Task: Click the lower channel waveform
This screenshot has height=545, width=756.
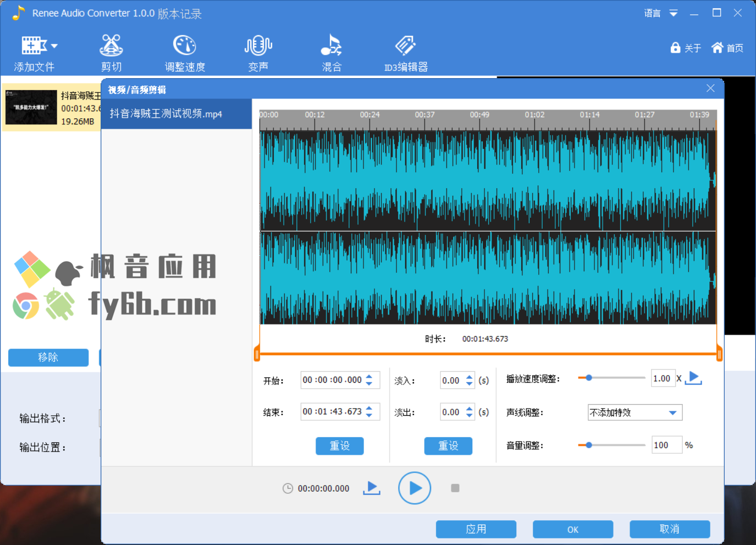Action: click(488, 278)
